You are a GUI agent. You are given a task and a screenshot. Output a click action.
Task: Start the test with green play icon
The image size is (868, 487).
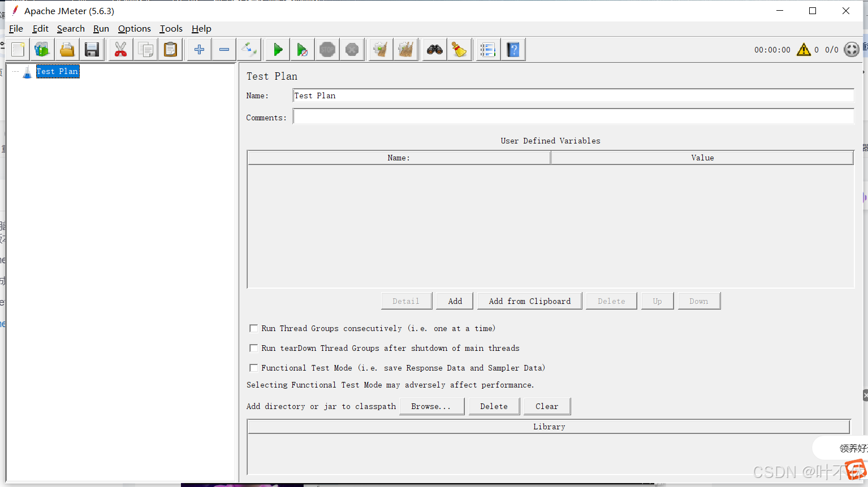coord(278,50)
